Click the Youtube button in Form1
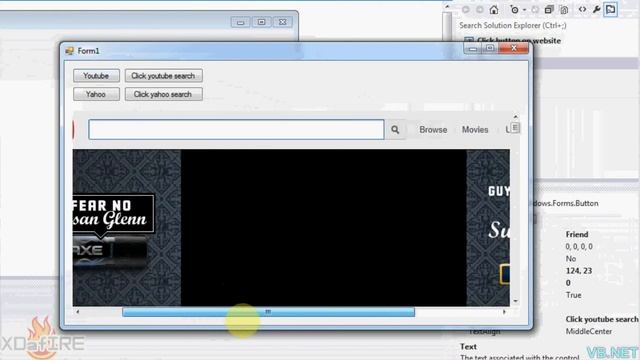 tap(96, 76)
